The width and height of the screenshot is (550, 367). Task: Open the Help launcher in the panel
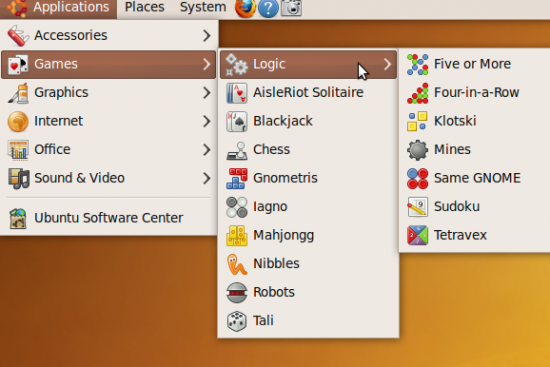pyautogui.click(x=268, y=8)
